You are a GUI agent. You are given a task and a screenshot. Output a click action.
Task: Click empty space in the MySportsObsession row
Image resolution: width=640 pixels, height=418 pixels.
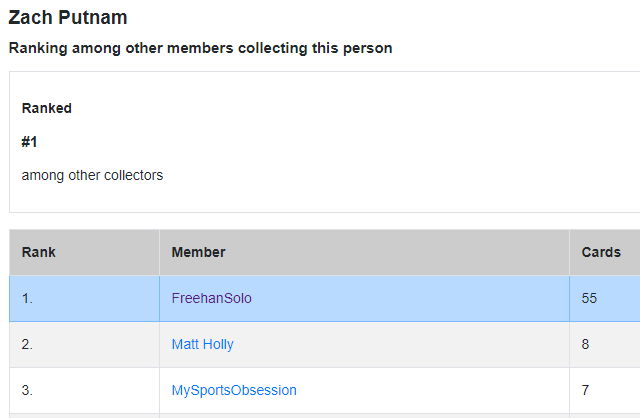(x=433, y=390)
